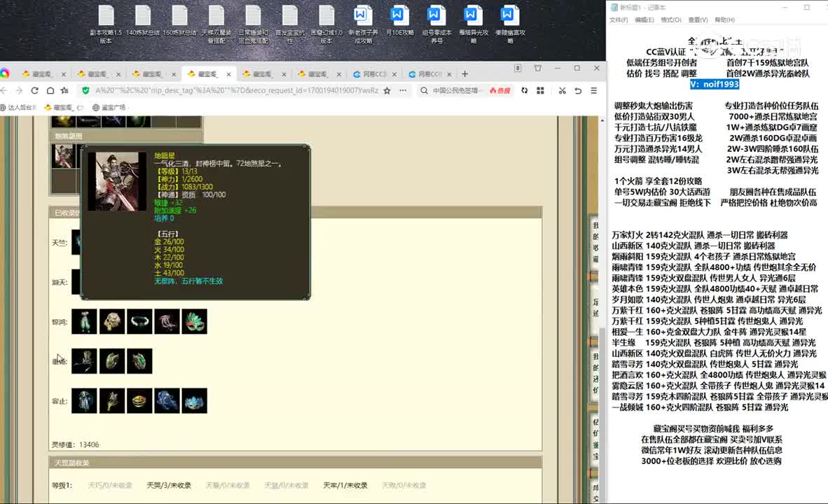Click the green security shield in address bar

click(x=85, y=91)
